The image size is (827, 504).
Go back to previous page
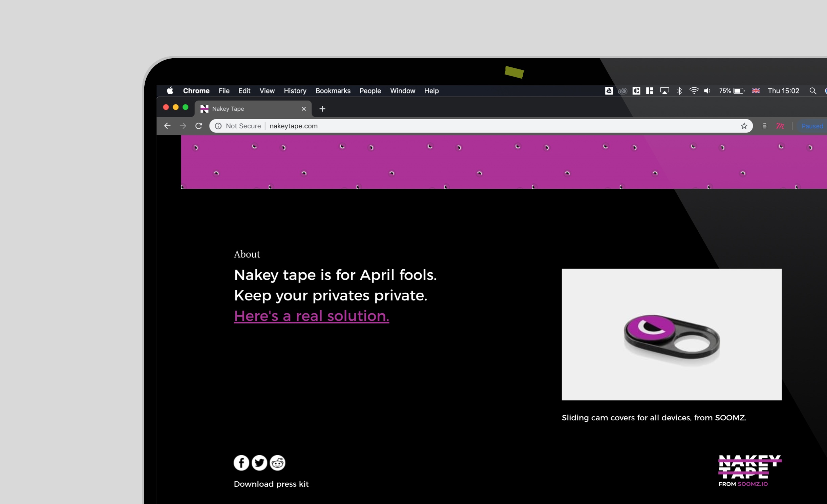167,126
